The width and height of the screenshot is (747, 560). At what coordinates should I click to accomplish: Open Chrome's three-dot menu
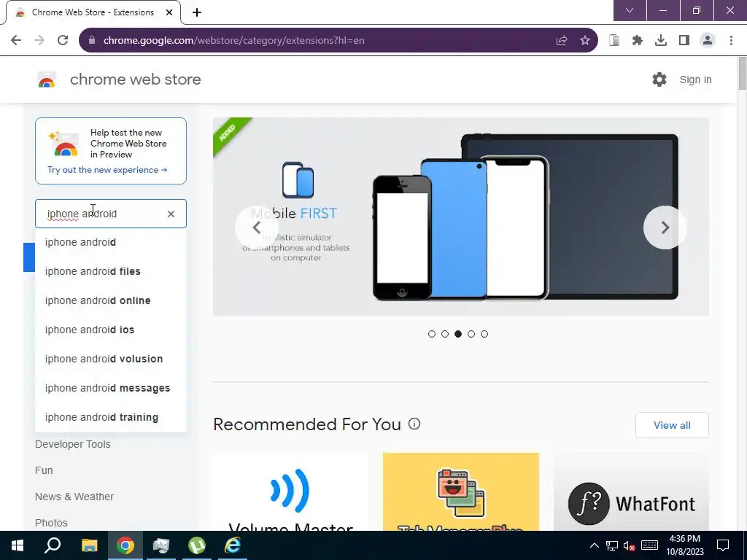[x=731, y=41]
